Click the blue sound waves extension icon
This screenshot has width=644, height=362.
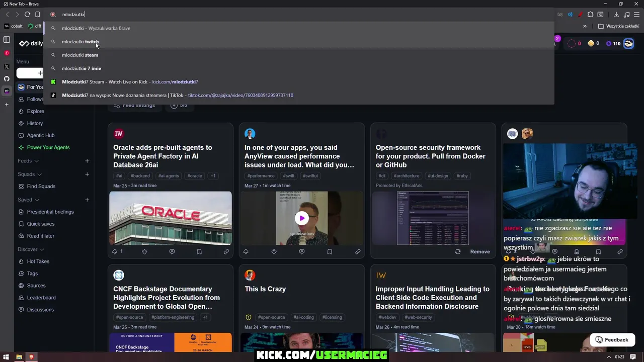coord(570,15)
